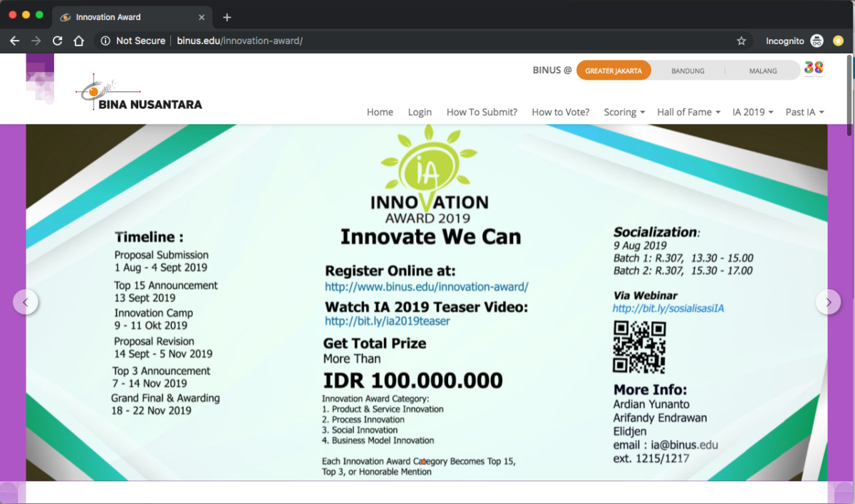The height and width of the screenshot is (504, 855).
Task: Click the 38 anniversary logo
Action: coord(814,69)
